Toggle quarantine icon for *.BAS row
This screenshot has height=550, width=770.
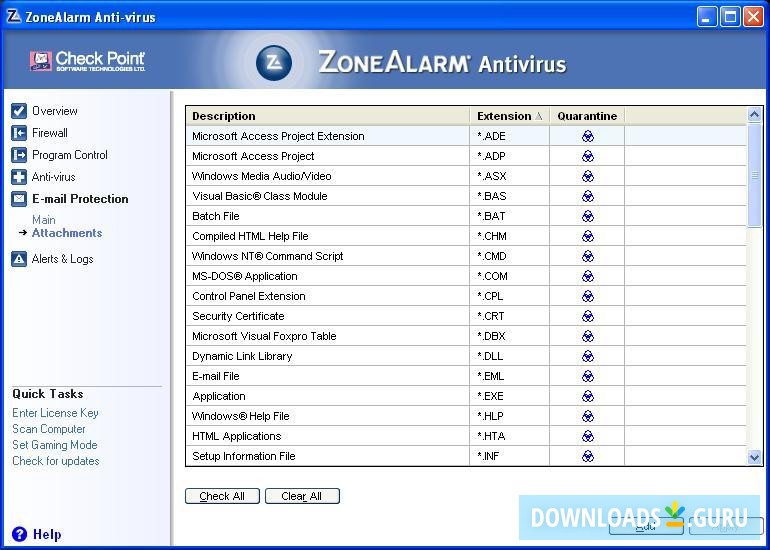pos(588,196)
